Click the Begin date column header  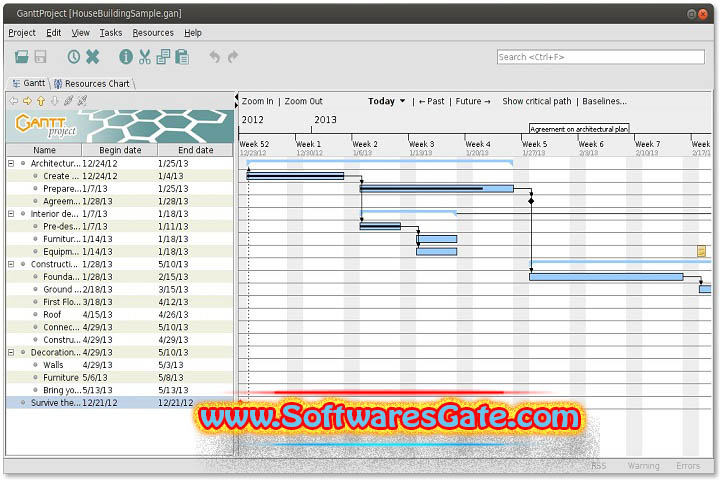click(120, 150)
